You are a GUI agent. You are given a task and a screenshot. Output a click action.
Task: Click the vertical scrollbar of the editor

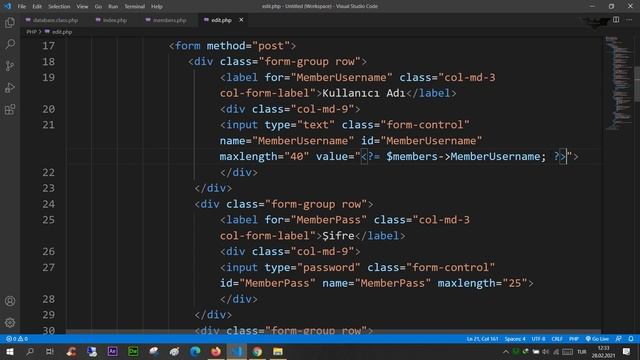[637, 84]
